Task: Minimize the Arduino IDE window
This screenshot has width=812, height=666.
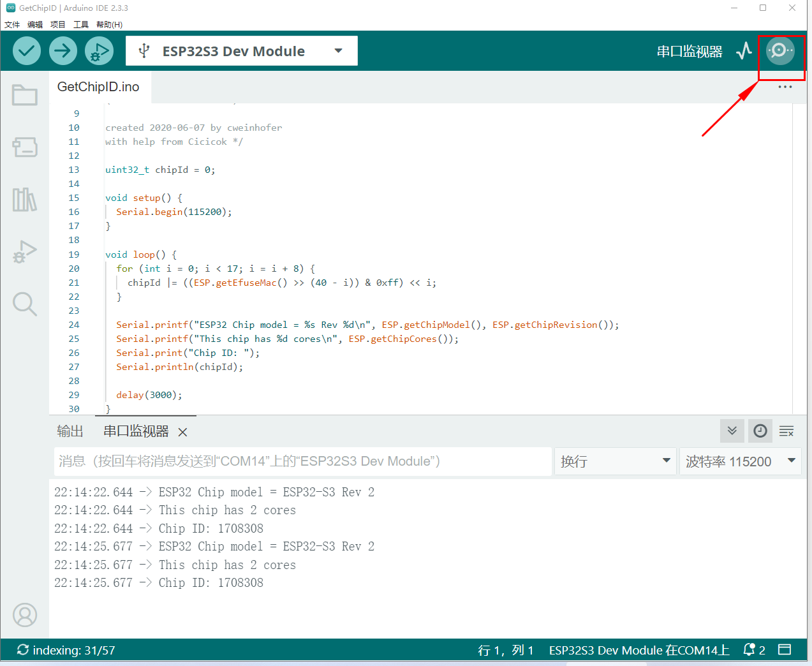Action: pos(734,8)
